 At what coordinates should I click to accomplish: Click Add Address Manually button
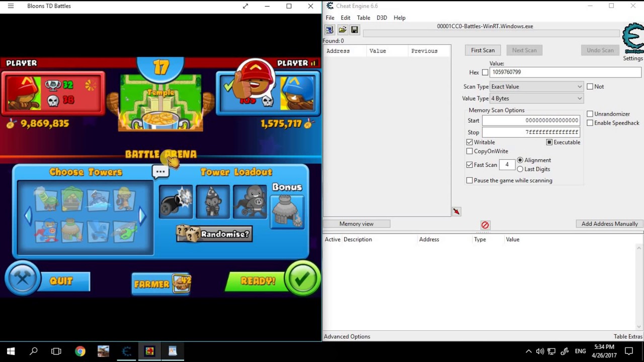(610, 224)
